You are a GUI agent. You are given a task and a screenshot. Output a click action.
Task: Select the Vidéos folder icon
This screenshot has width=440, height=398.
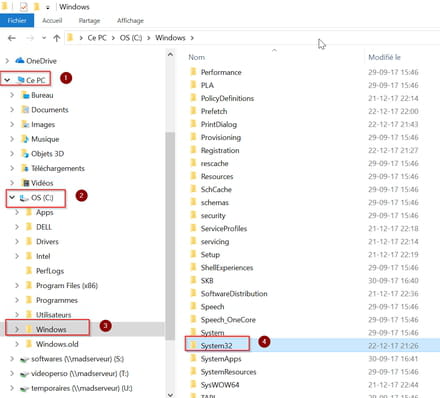(x=25, y=183)
